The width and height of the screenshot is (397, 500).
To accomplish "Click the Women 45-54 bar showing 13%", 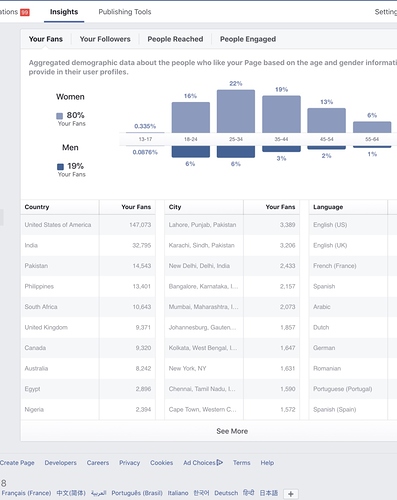I will tap(326, 120).
